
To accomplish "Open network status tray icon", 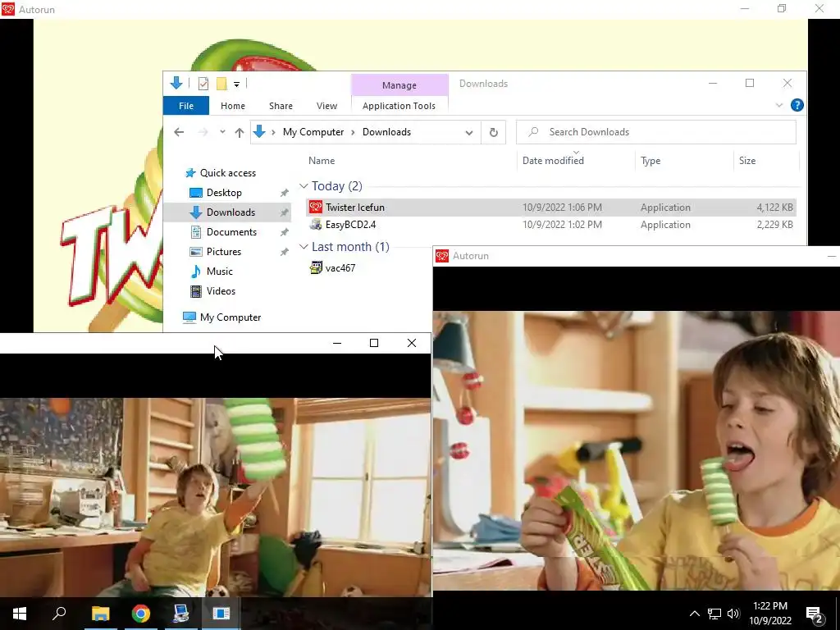I will (714, 614).
